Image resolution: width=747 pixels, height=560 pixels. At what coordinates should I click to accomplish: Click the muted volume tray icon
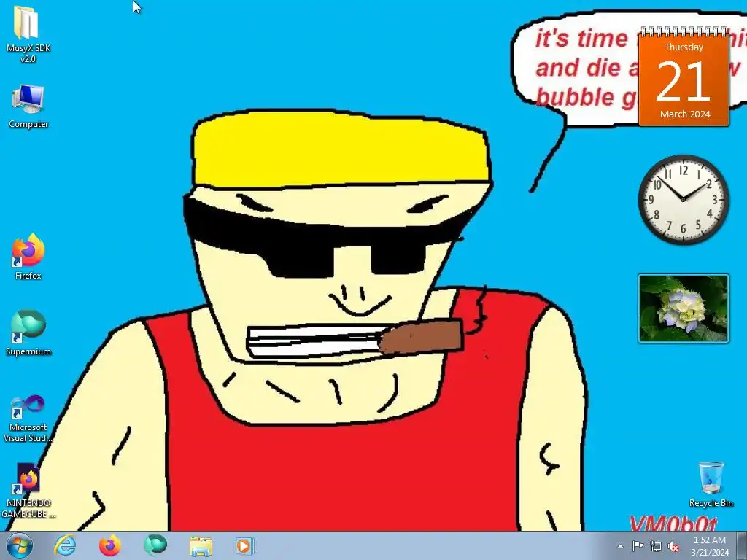tap(673, 546)
